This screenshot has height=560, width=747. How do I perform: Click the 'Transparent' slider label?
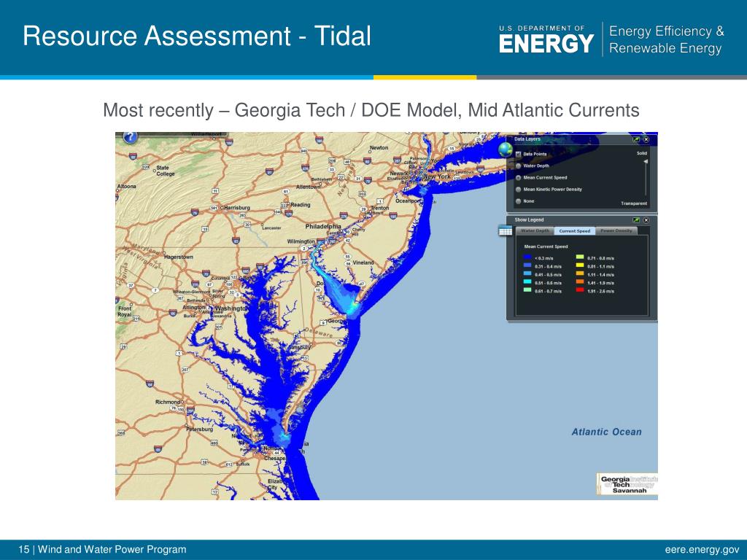tap(634, 203)
